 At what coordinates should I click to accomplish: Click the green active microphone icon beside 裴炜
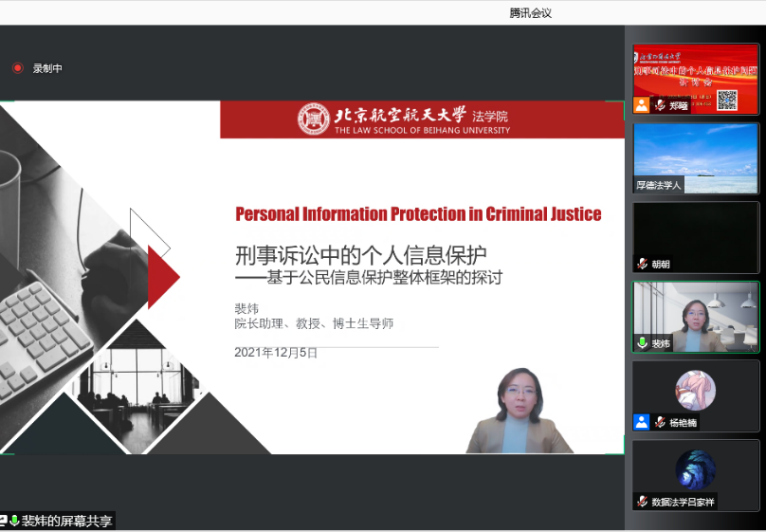[642, 343]
